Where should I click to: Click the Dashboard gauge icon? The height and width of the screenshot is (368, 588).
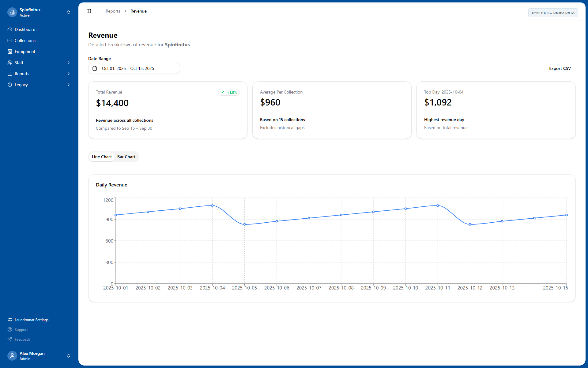click(10, 29)
